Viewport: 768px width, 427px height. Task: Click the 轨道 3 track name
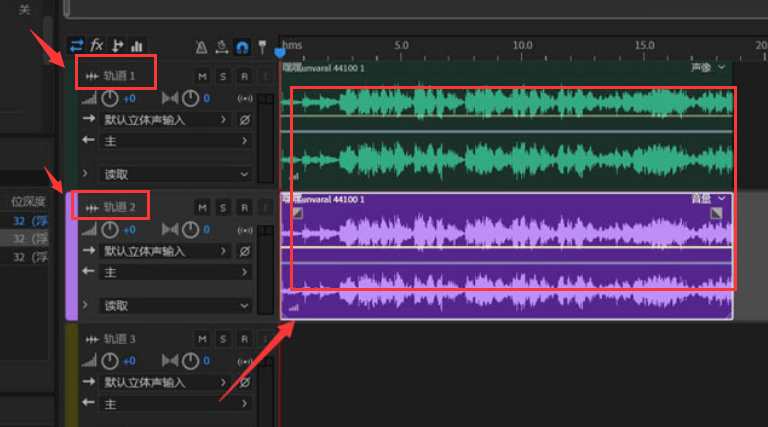click(x=119, y=339)
